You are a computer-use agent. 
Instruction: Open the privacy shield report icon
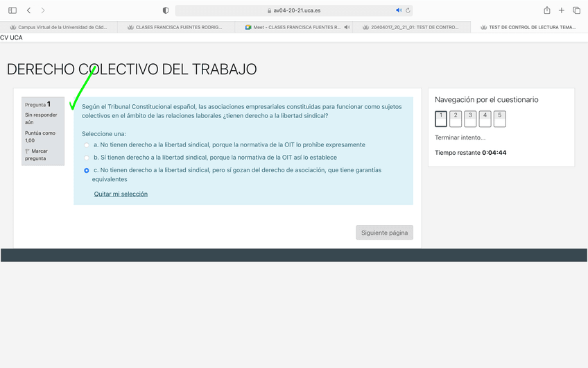pyautogui.click(x=165, y=10)
